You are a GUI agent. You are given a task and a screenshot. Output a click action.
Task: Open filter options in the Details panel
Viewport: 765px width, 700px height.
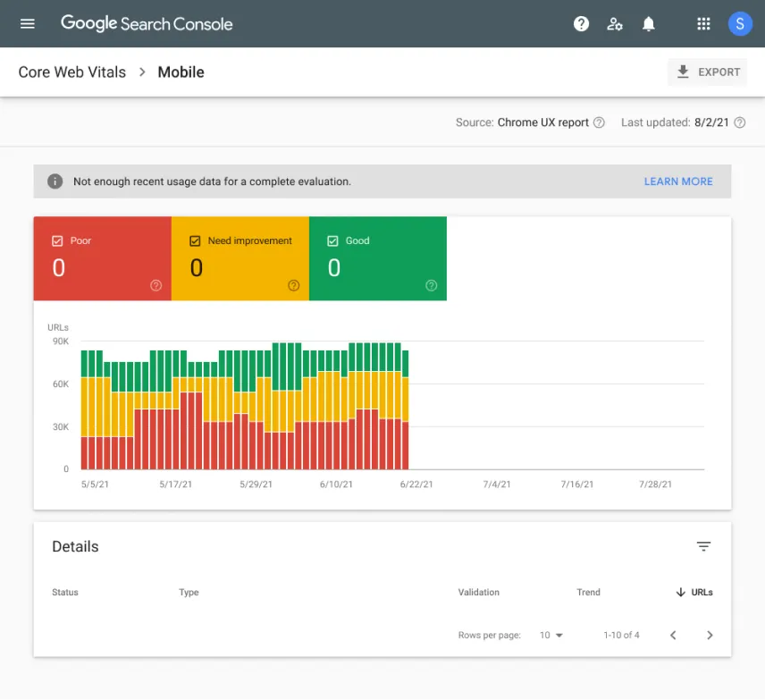(x=704, y=546)
